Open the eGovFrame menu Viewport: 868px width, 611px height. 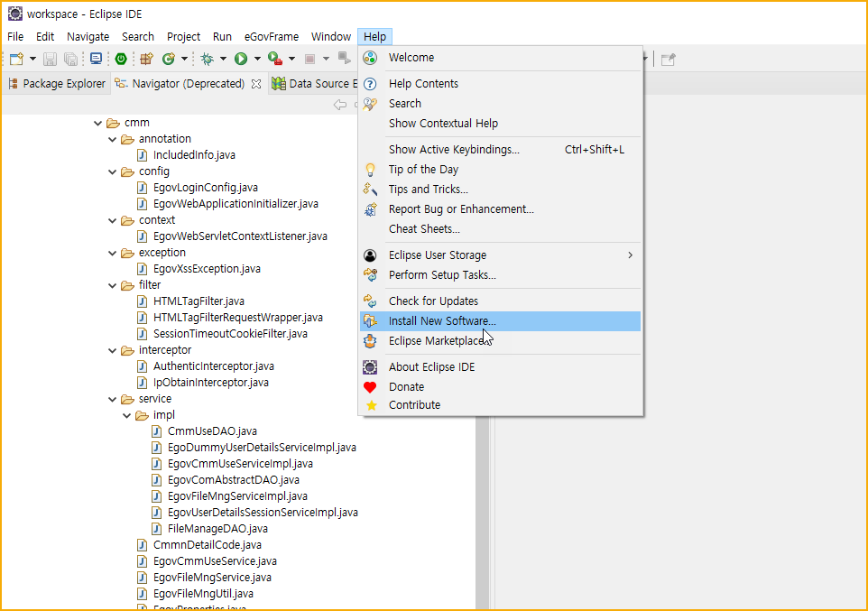(272, 37)
